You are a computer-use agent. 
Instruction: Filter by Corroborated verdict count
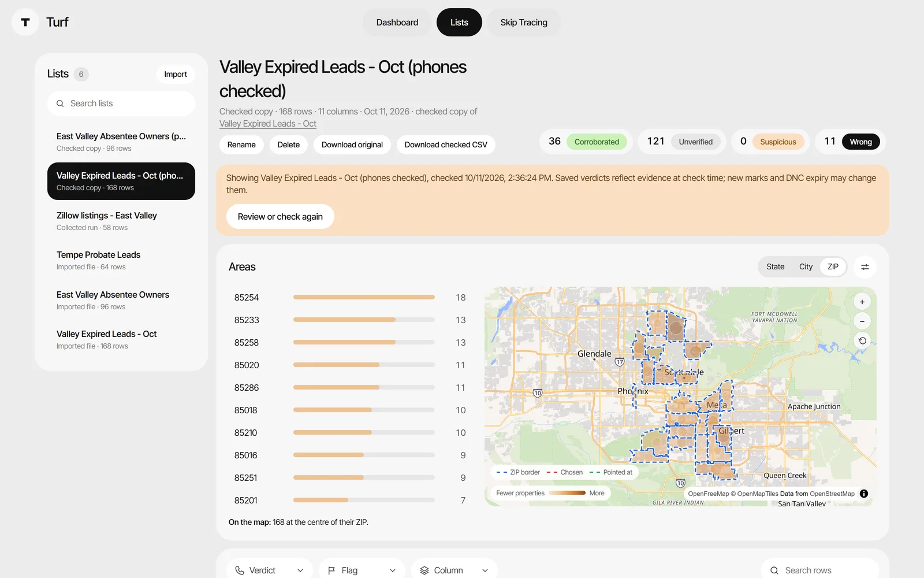586,142
